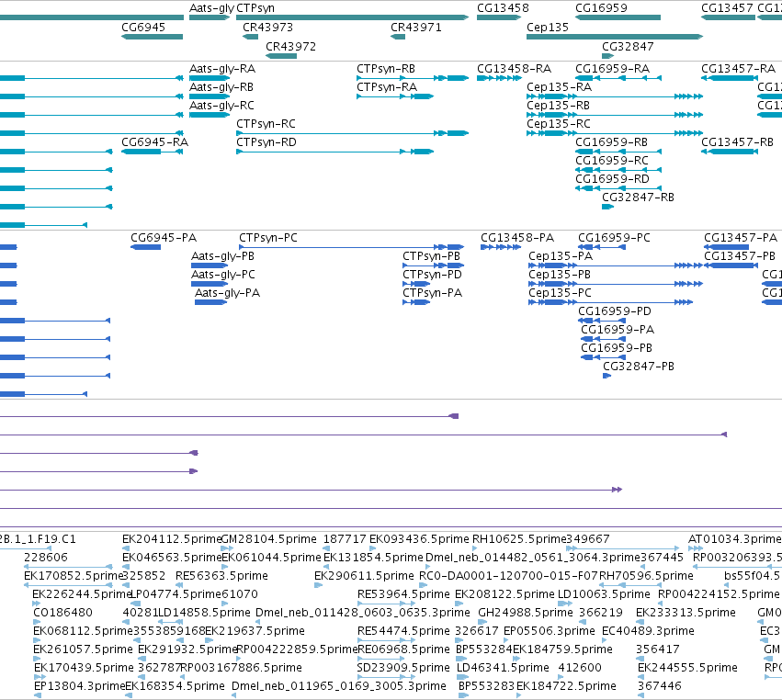The width and height of the screenshot is (782, 700).
Task: Select the CG6945-RA transcript label
Action: pos(154,142)
